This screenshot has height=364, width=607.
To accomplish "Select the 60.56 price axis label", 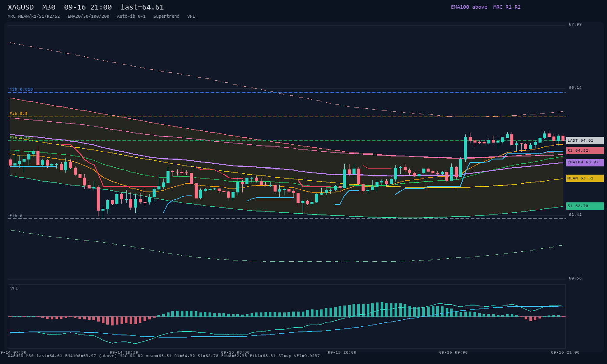I will [x=575, y=278].
